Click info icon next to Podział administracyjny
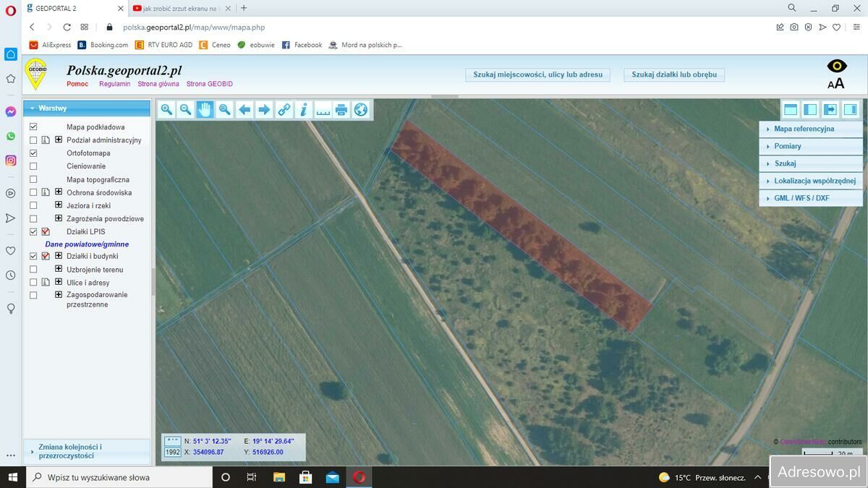The height and width of the screenshot is (488, 868). click(x=46, y=140)
